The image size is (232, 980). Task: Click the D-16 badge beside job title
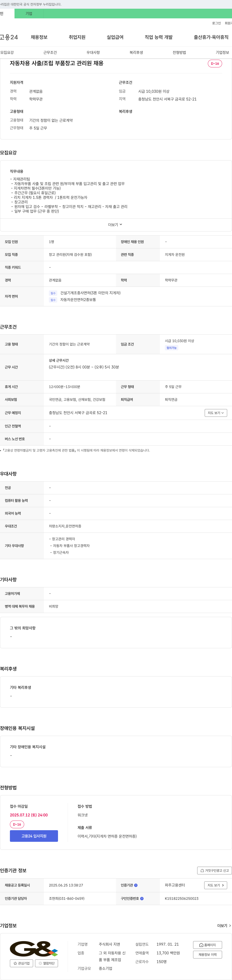point(215,64)
